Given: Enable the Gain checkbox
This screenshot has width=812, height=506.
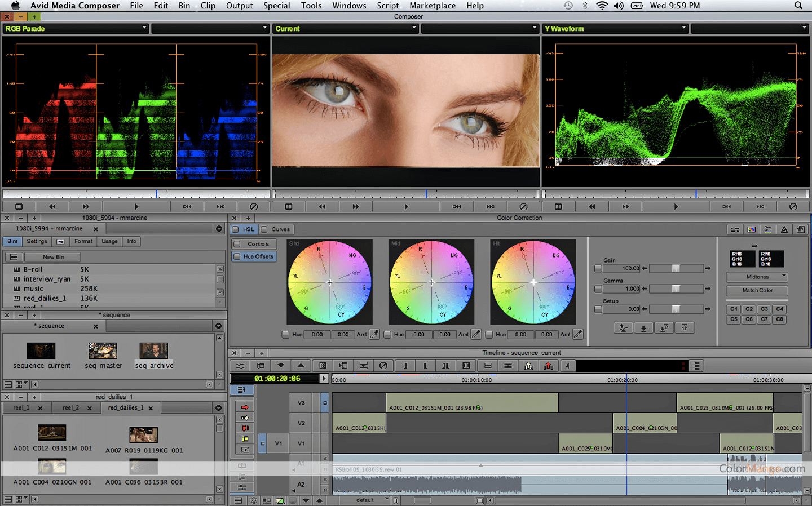Looking at the screenshot, I should coord(598,268).
